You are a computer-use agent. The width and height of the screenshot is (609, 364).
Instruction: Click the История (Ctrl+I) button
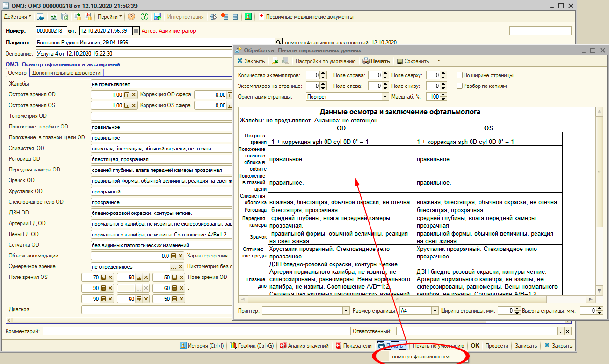click(x=202, y=346)
